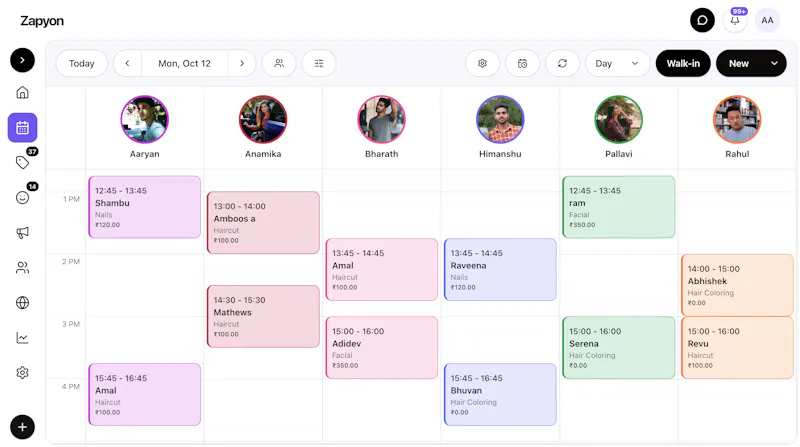
Task: Open Serena's Hair Coloring appointment
Action: pos(618,347)
